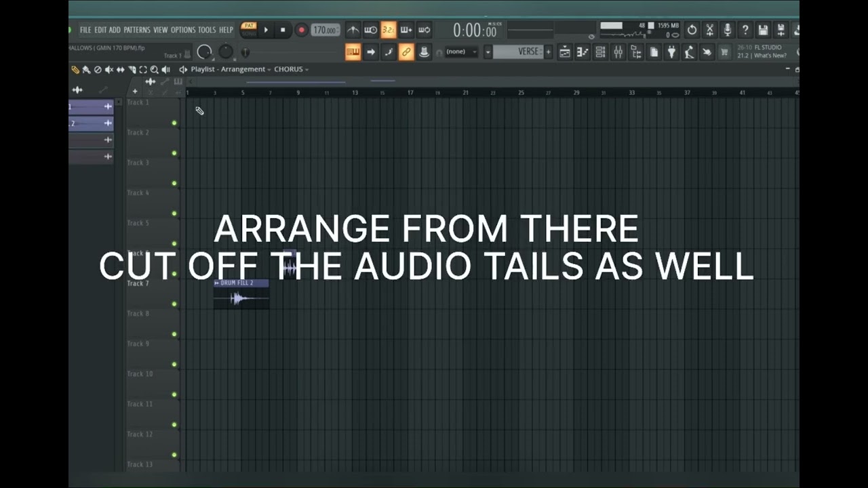Open the playlist options speaker-arrow menu
This screenshot has width=868, height=488.
183,70
